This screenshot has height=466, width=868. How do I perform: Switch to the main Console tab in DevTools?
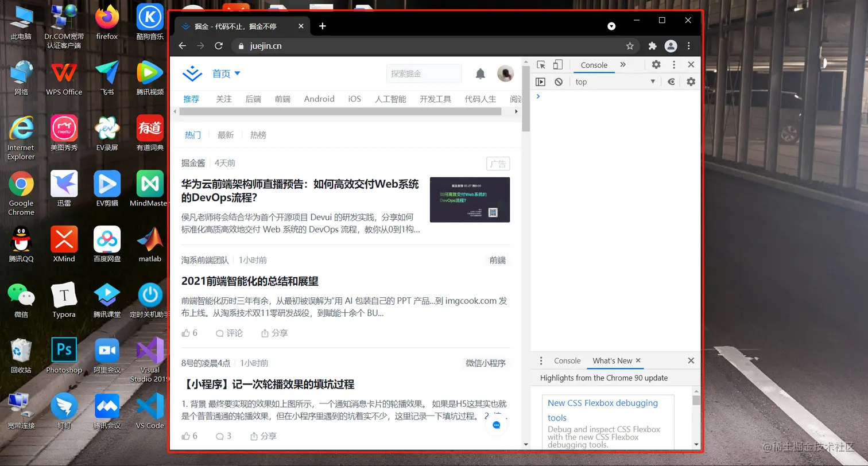tap(594, 65)
